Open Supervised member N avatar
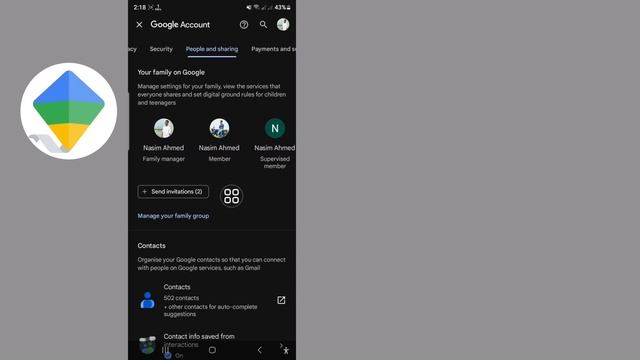 coord(275,128)
